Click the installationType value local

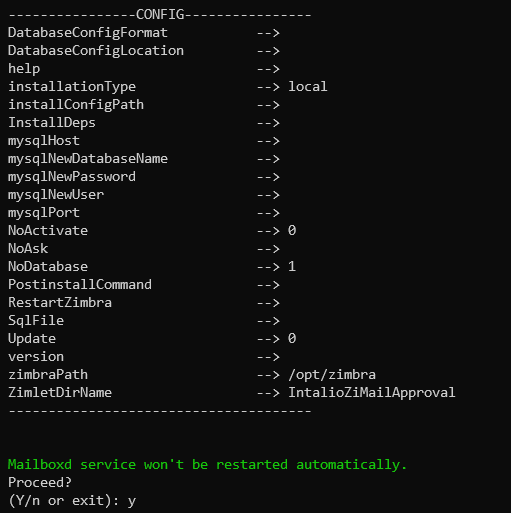tap(307, 87)
